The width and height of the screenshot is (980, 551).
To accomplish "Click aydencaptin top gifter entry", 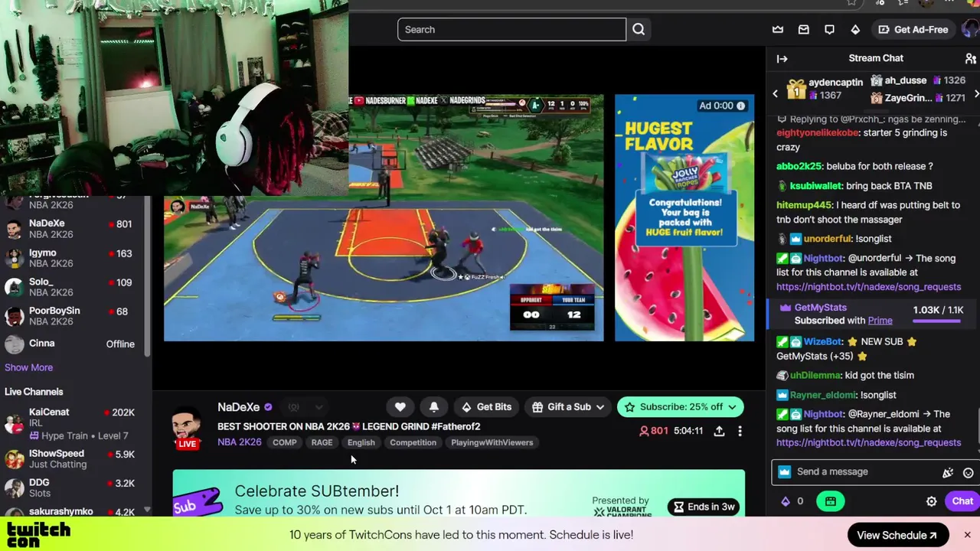I will tap(824, 89).
